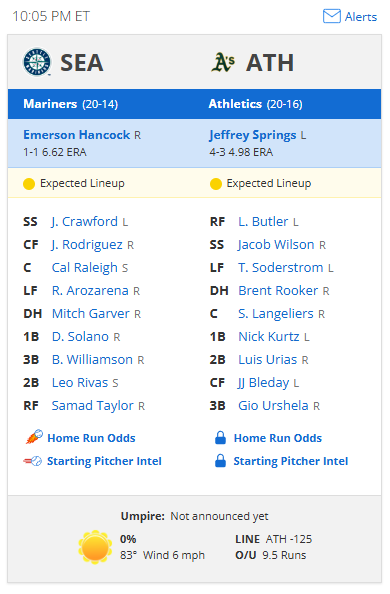Click the lock icon beside Athletics Home Run Odds
Screen dimensions: 390x594
221,438
